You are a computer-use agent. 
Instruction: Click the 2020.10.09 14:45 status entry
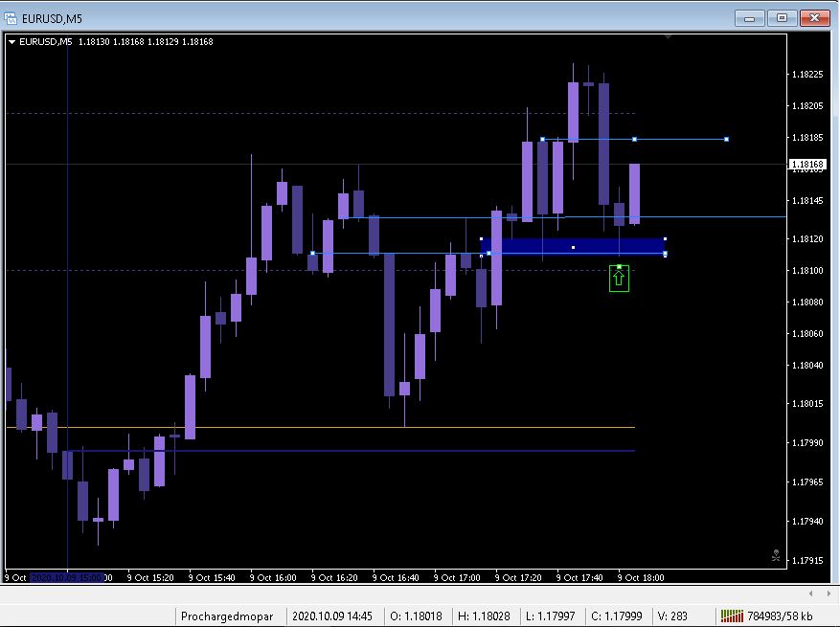332,616
